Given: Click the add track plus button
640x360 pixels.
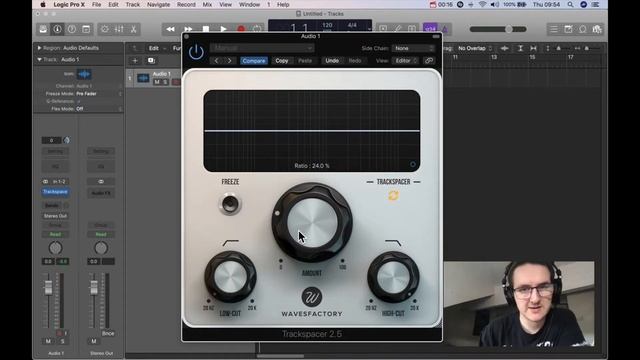Looking at the screenshot, I should (x=135, y=61).
